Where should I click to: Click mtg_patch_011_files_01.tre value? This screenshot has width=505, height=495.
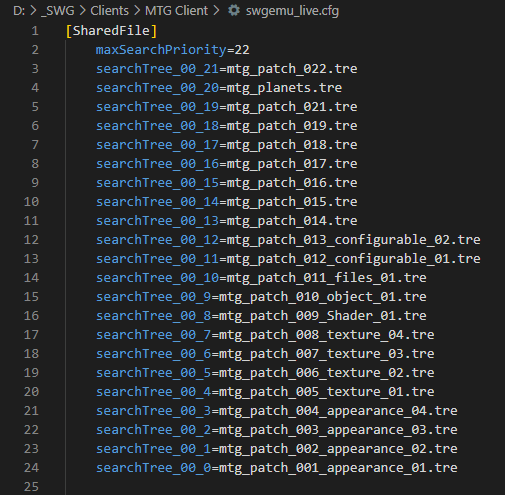pos(327,278)
